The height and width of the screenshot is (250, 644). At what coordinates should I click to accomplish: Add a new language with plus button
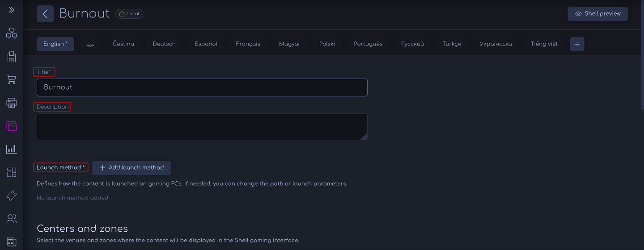(x=577, y=44)
